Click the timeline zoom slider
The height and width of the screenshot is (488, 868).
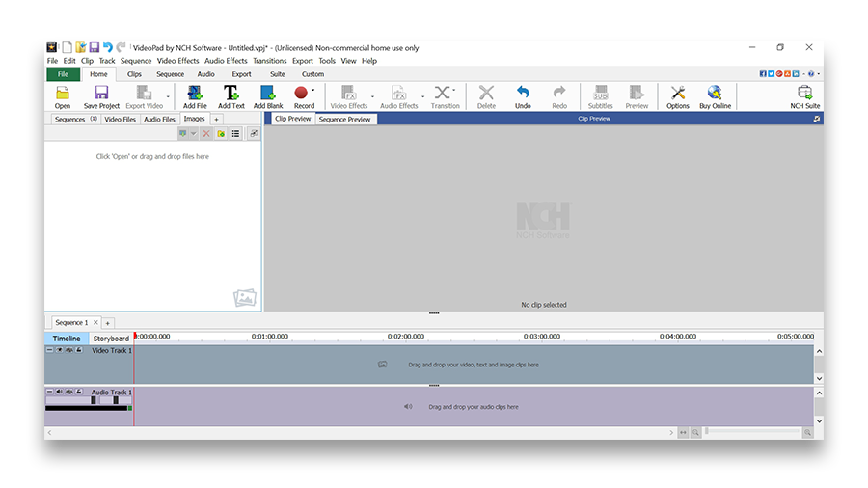pos(751,431)
